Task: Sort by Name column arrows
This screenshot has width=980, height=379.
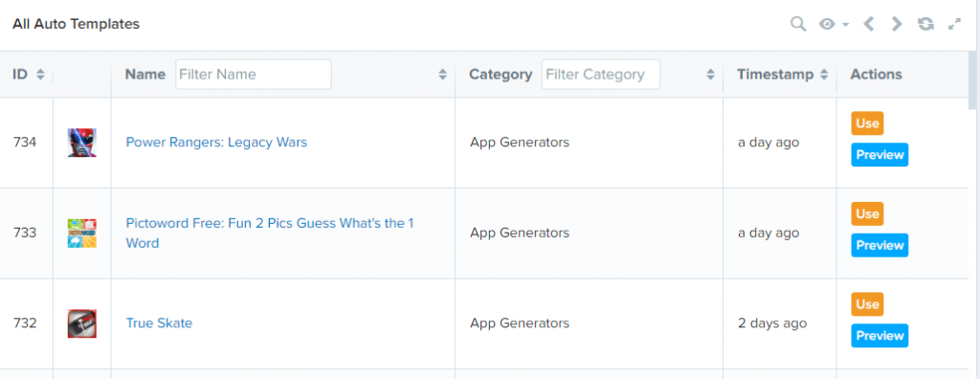Action: [x=442, y=75]
